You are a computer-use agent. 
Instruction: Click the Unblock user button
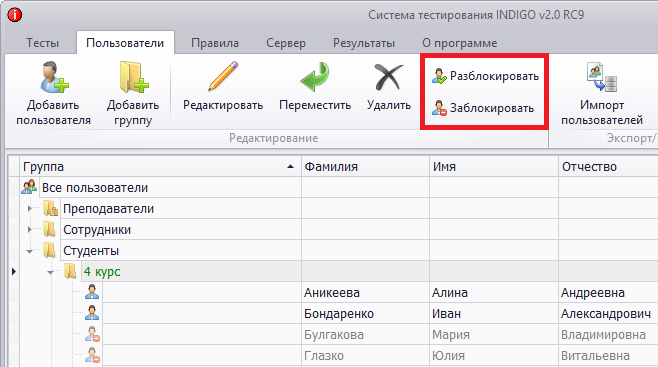click(x=485, y=76)
